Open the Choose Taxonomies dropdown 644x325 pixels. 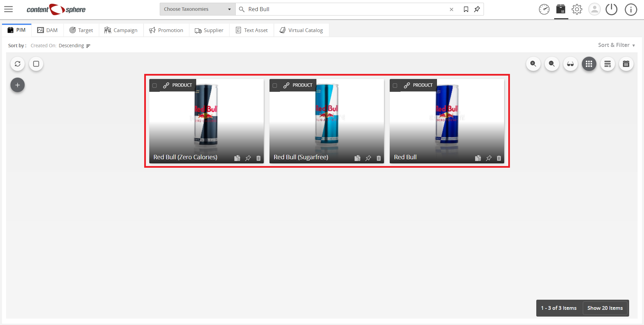pyautogui.click(x=198, y=9)
